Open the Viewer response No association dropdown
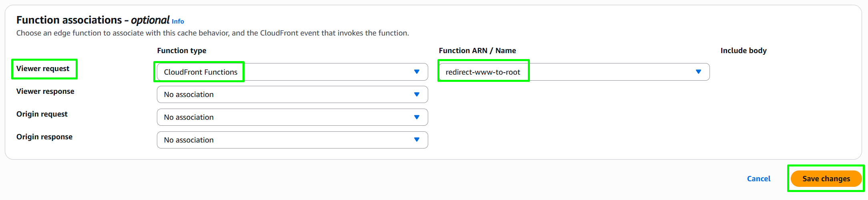This screenshot has width=868, height=200. pyautogui.click(x=293, y=95)
